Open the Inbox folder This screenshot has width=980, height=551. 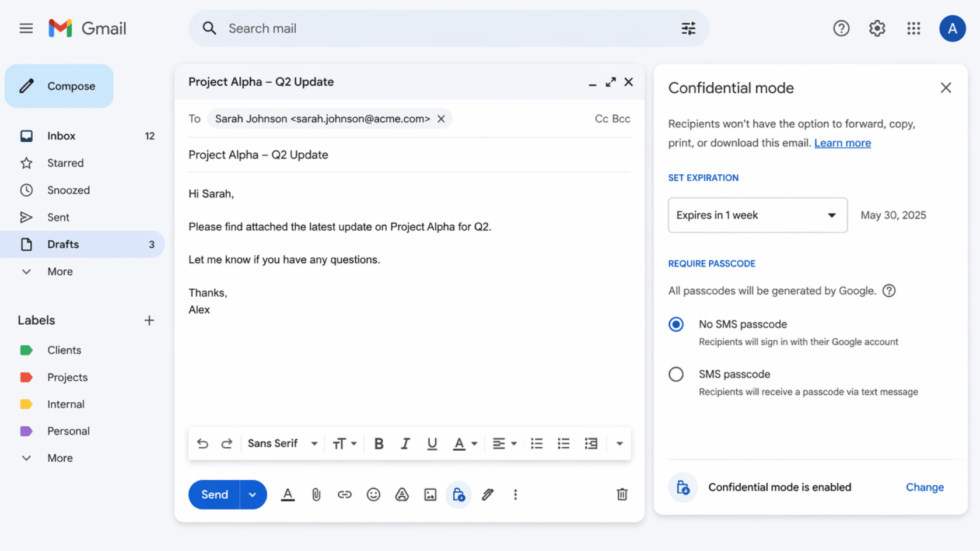click(x=82, y=136)
